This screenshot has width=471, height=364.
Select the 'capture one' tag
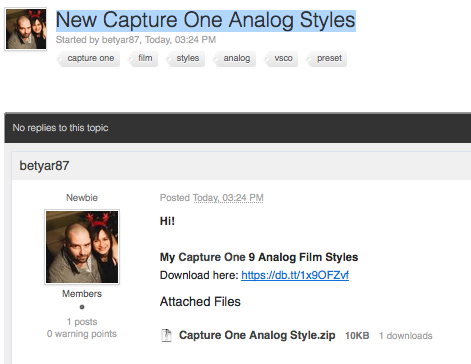click(89, 58)
